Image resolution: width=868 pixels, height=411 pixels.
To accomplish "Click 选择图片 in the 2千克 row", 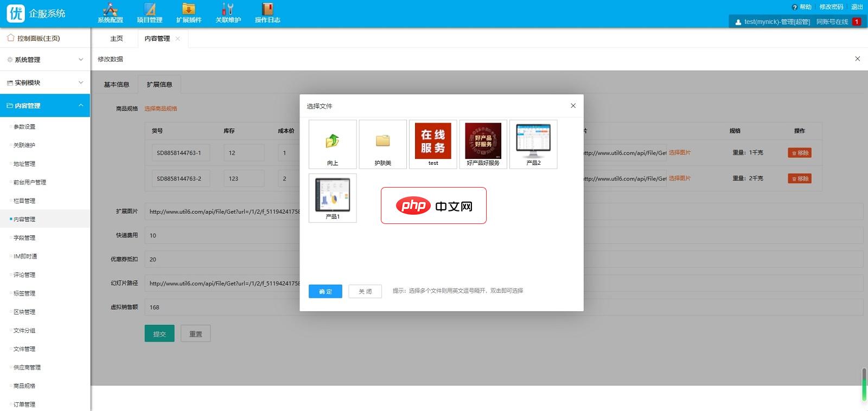I will (680, 178).
